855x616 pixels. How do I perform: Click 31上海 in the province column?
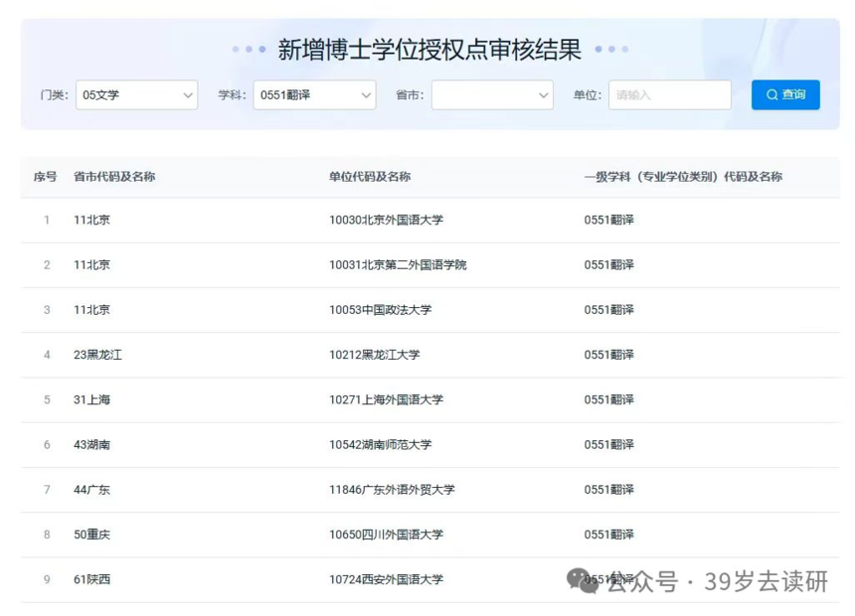[92, 399]
